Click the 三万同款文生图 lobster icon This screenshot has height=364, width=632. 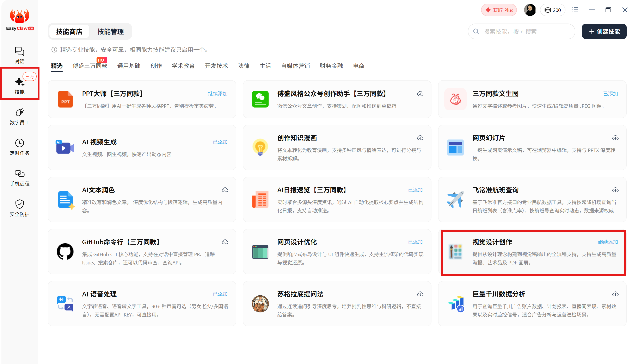(455, 99)
